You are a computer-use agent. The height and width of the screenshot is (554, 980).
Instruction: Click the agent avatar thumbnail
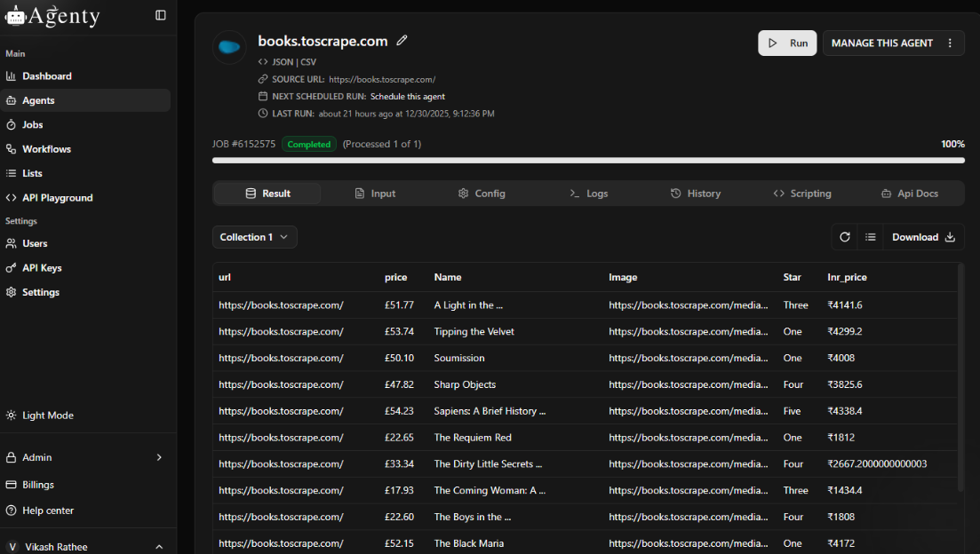pos(228,47)
